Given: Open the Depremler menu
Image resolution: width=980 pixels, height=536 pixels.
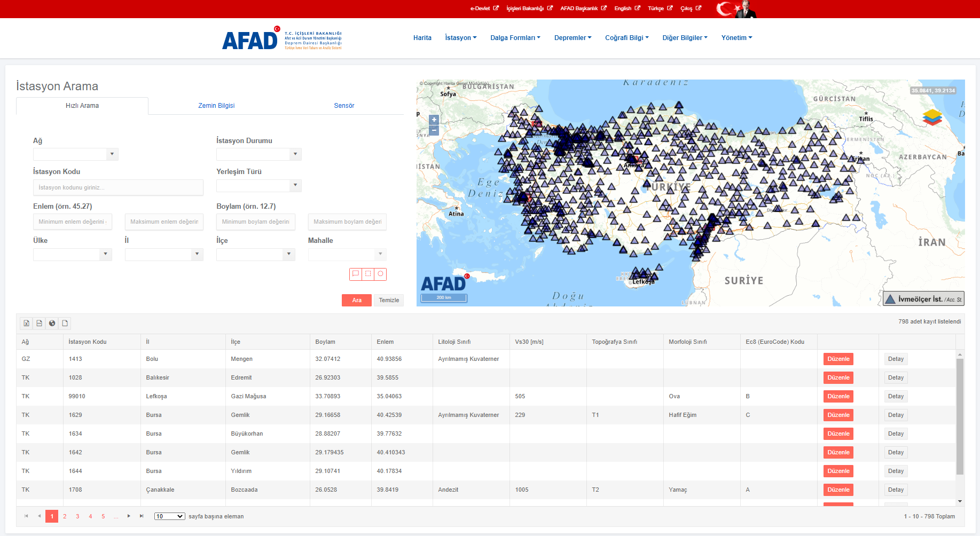Looking at the screenshot, I should pos(573,38).
